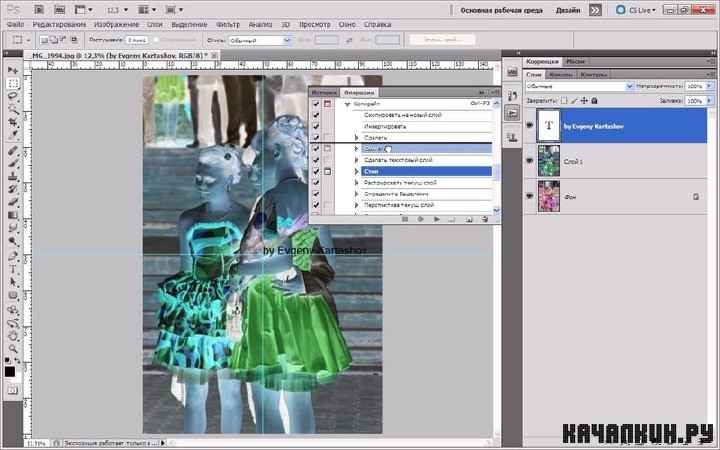The height and width of the screenshot is (450, 720).
Task: Switch to the Каналы tab
Action: click(561, 74)
